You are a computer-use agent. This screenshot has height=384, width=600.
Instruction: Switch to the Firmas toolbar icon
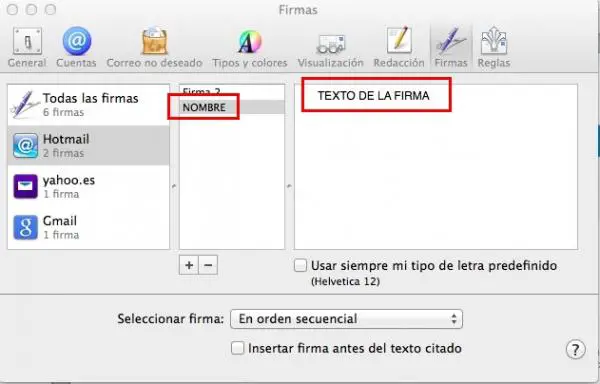451,41
